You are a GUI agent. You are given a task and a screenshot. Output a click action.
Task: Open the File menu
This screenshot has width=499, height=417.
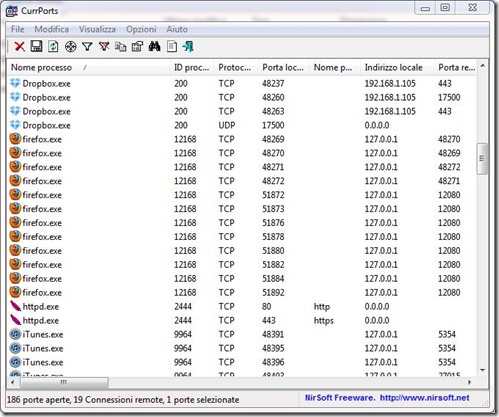tap(17, 29)
